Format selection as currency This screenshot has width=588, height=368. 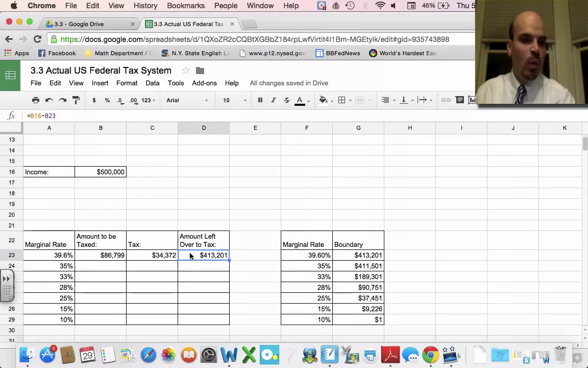[x=94, y=100]
